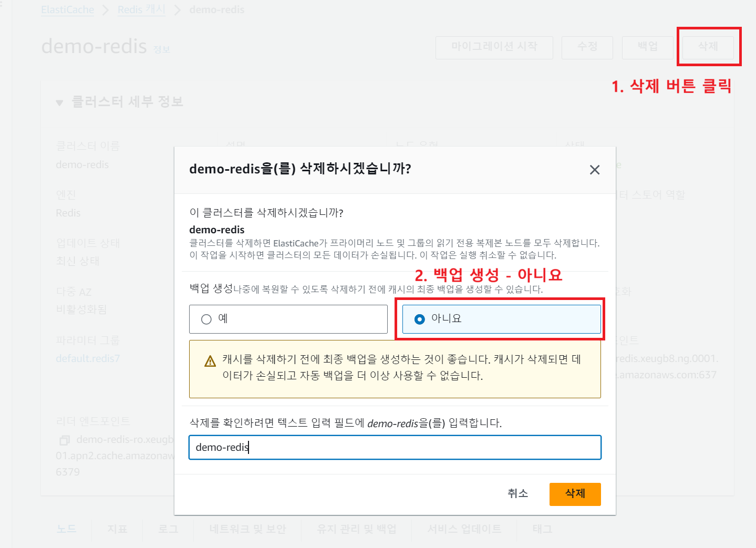The width and height of the screenshot is (756, 548).
Task: Open the 정보 link next to demo-redis
Action: tap(162, 49)
